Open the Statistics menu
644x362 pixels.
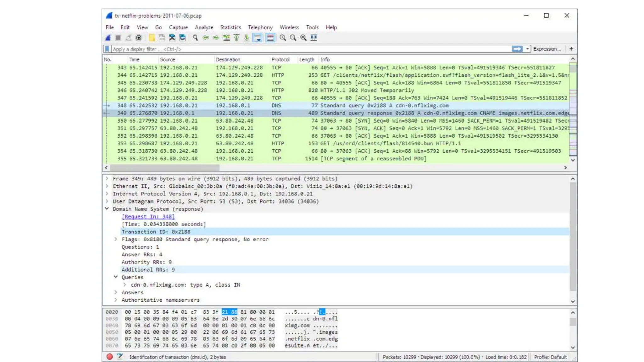[x=230, y=27]
